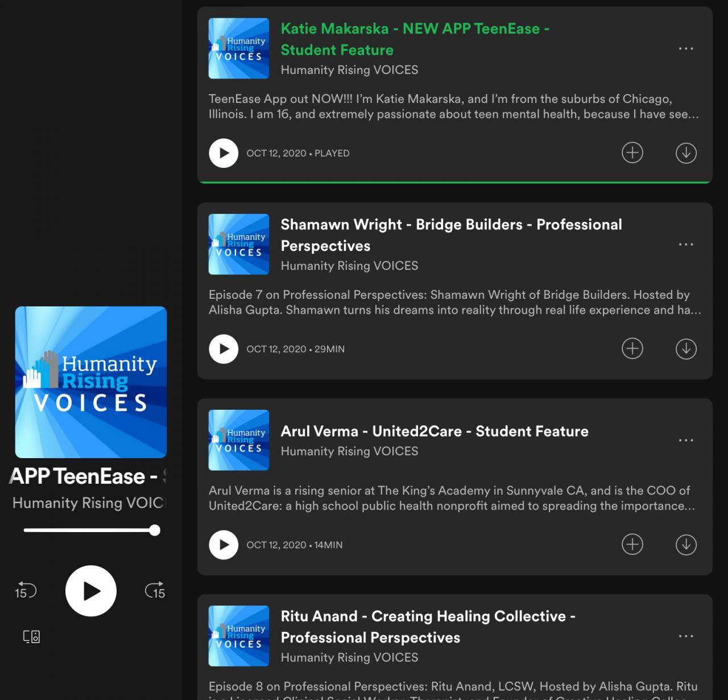This screenshot has height=700, width=728.
Task: Open Ritu Anand episode cover thumbnail
Action: point(239,636)
